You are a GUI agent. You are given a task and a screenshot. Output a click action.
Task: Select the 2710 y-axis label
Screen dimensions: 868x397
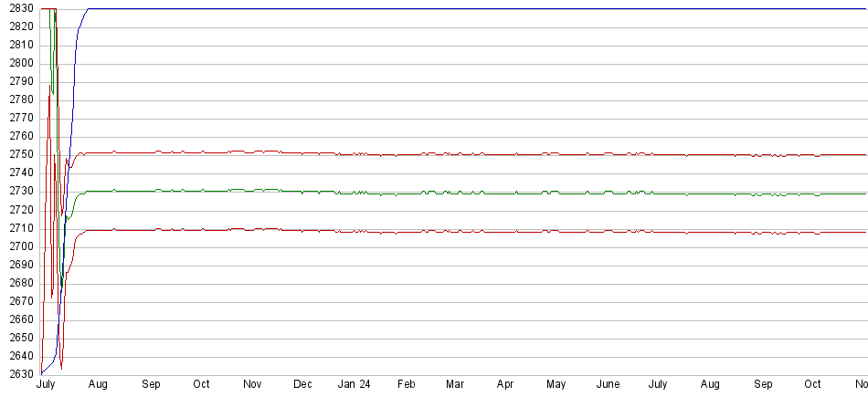click(22, 228)
